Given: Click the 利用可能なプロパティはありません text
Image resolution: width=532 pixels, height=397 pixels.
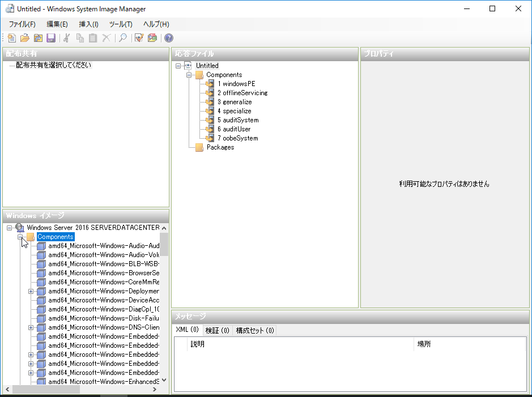Looking at the screenshot, I should click(444, 184).
